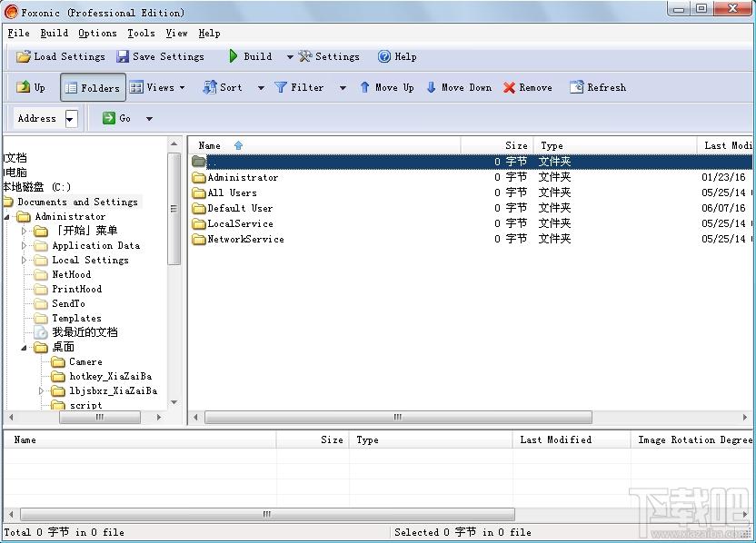Select the Administrator folder row in list
Image resolution: width=756 pixels, height=543 pixels.
click(x=470, y=177)
